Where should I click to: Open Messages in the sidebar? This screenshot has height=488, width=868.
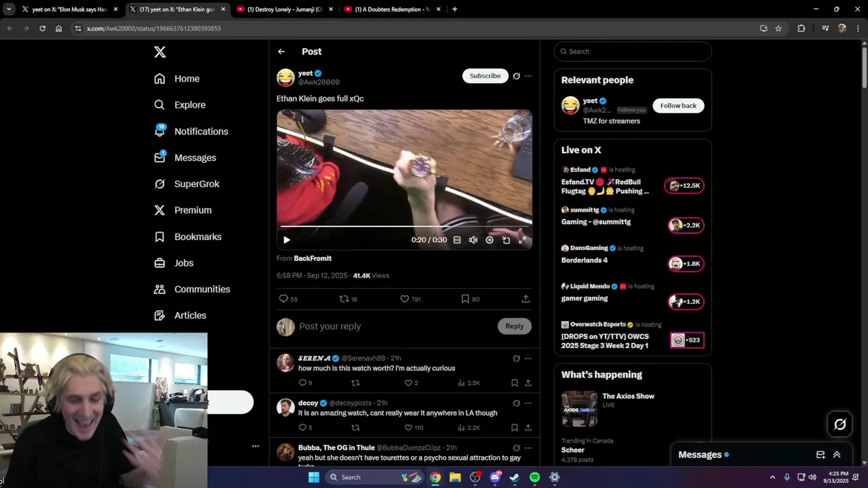(184, 158)
